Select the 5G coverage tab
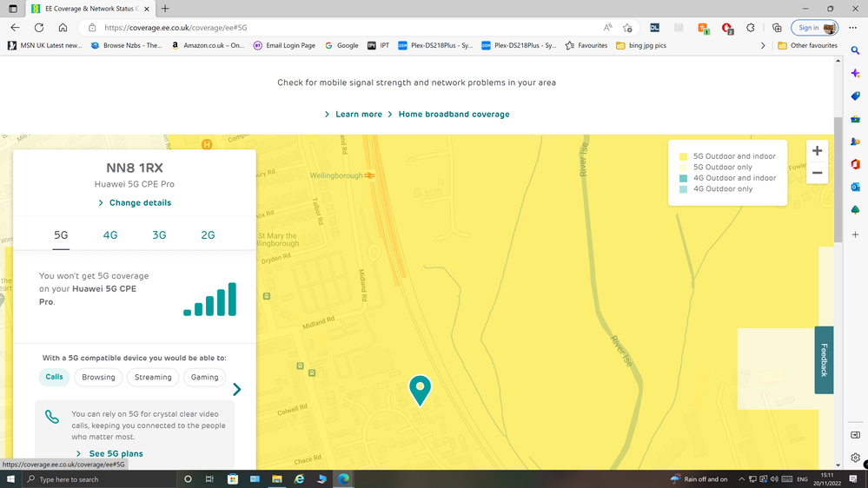Screen dimensions: 868x488 (61, 235)
